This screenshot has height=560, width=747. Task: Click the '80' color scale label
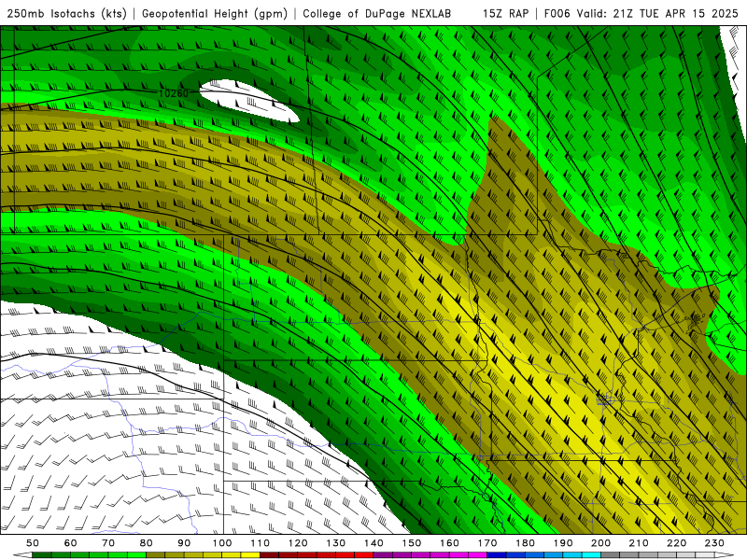147,543
